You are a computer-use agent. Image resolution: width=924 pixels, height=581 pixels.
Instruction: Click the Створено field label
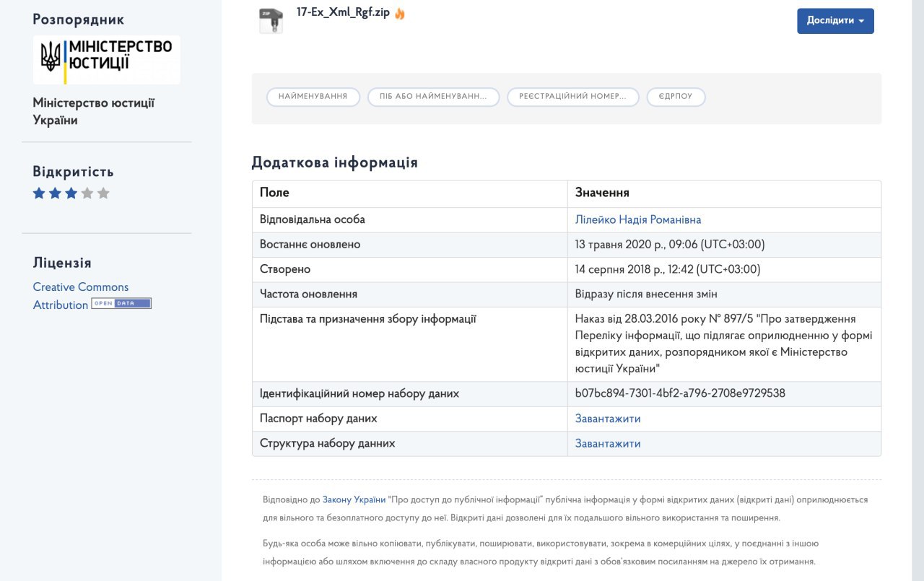coord(285,269)
